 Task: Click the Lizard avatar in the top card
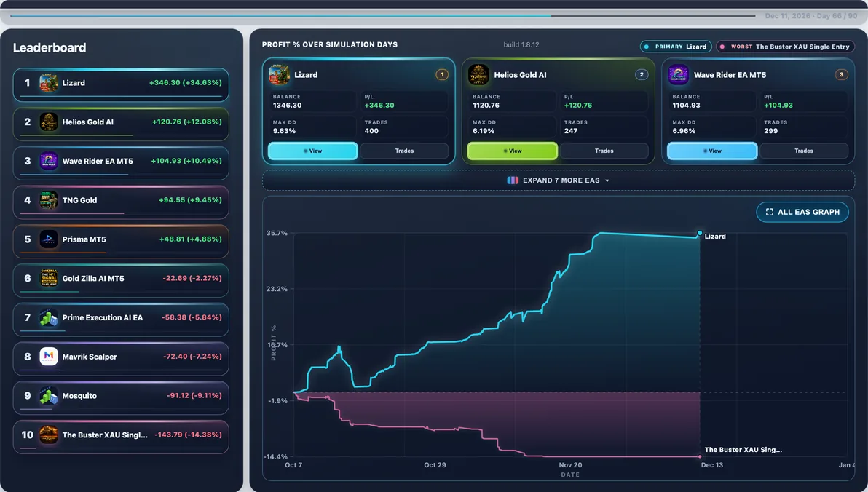click(x=279, y=75)
